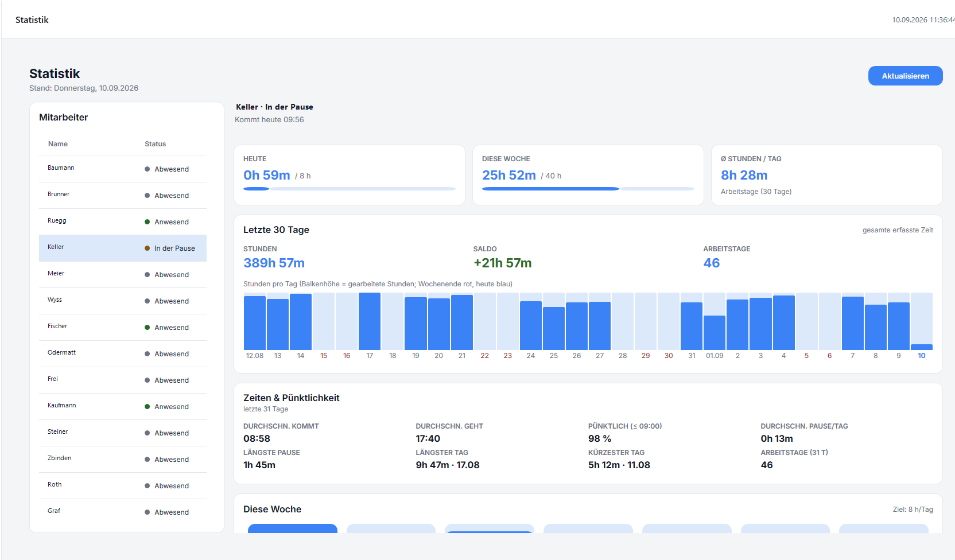Viewport: 955px width, 560px height.
Task: Click the average break value 0h 13m
Action: (x=777, y=438)
